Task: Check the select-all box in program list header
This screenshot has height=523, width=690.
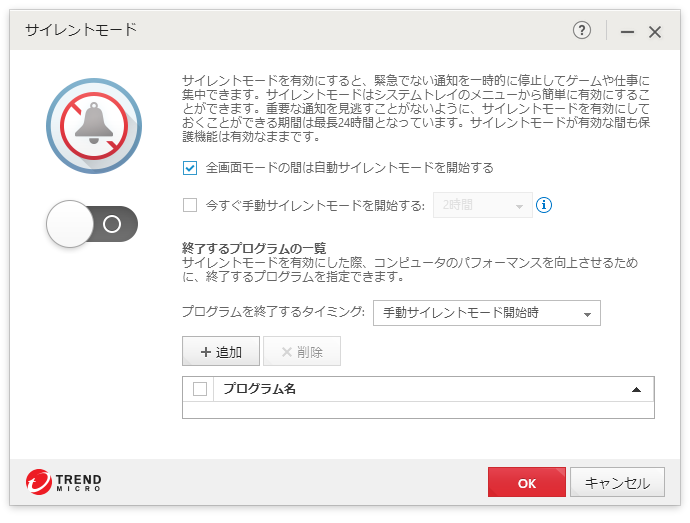Action: 200,389
